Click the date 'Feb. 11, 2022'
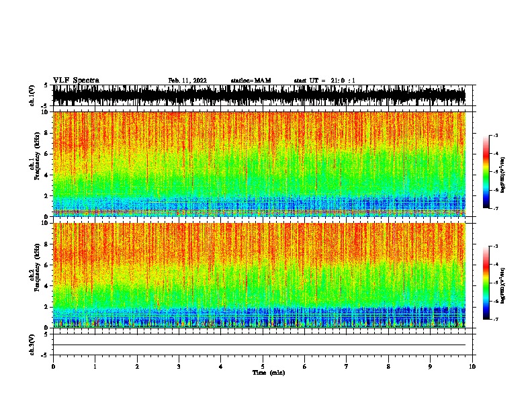The height and width of the screenshot is (411, 532). click(187, 81)
